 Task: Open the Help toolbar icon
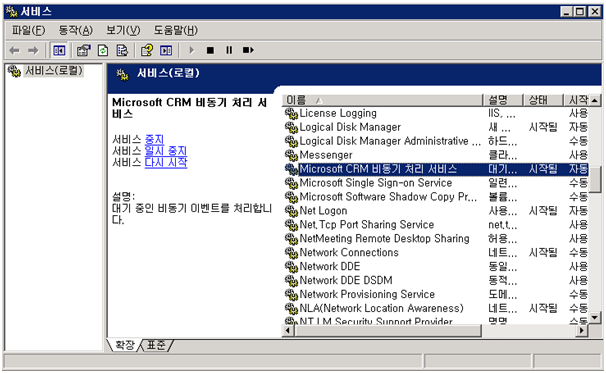point(147,50)
